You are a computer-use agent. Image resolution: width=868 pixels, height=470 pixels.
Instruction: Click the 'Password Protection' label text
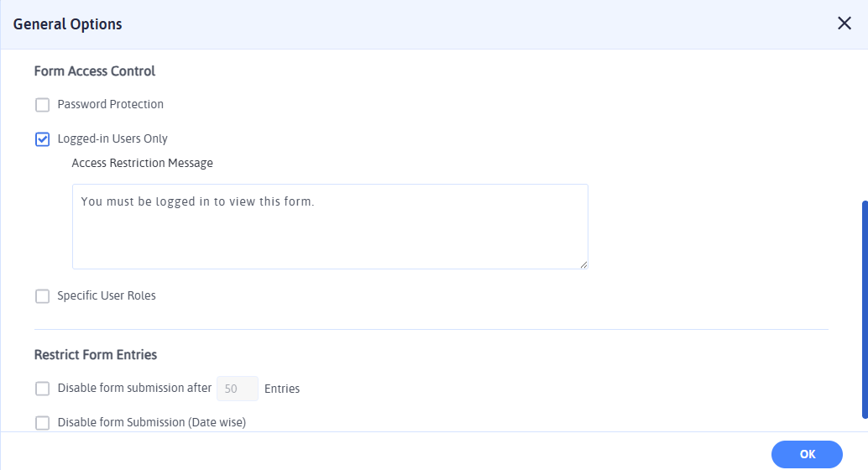(111, 105)
